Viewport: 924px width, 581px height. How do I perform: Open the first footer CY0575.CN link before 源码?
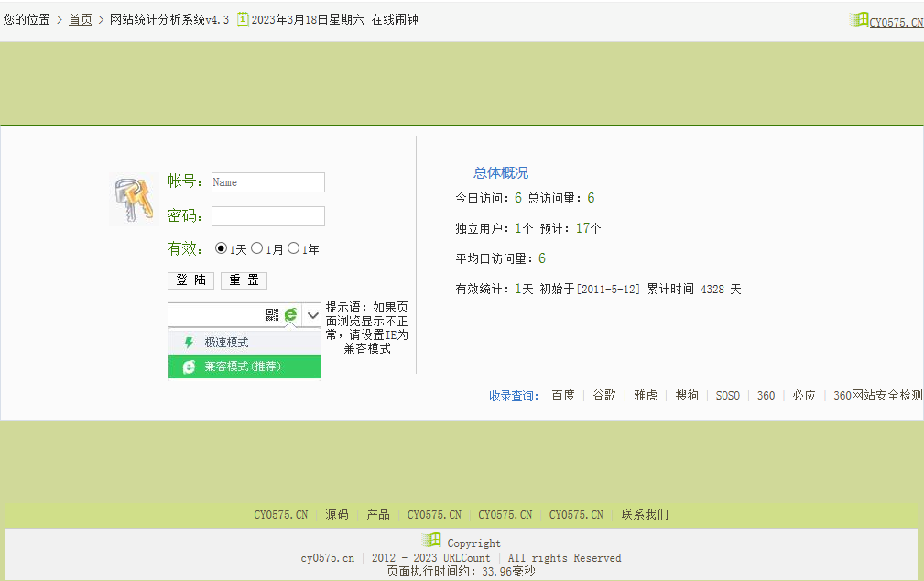point(280,515)
